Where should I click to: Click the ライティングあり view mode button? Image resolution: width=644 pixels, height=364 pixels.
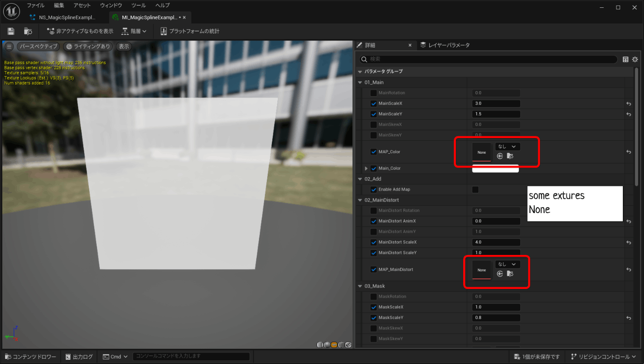click(x=88, y=46)
